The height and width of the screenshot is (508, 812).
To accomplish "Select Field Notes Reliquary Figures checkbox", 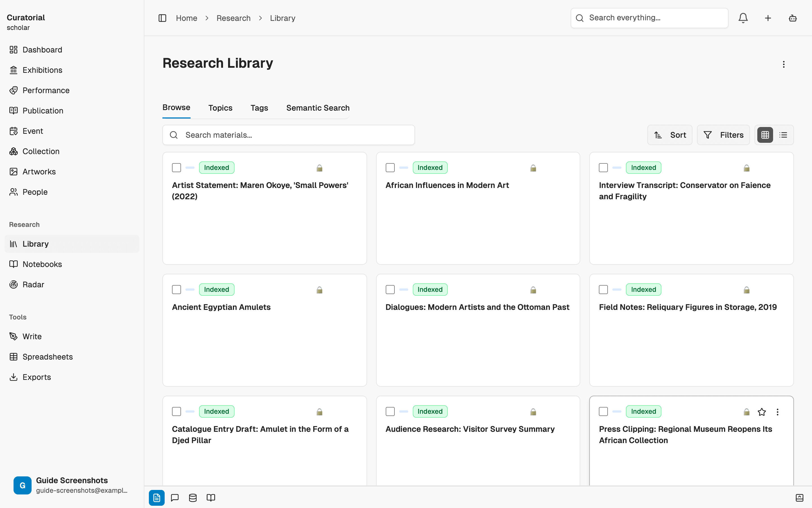I will click(x=603, y=290).
